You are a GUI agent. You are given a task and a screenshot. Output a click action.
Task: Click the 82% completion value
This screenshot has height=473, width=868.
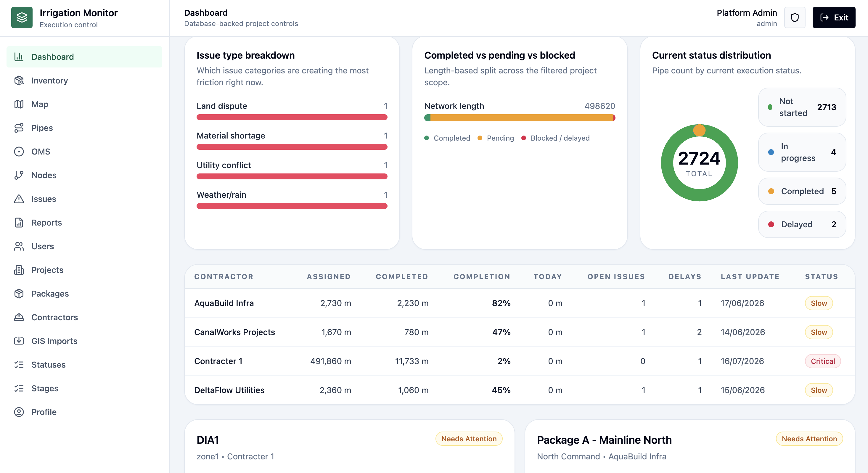(501, 303)
